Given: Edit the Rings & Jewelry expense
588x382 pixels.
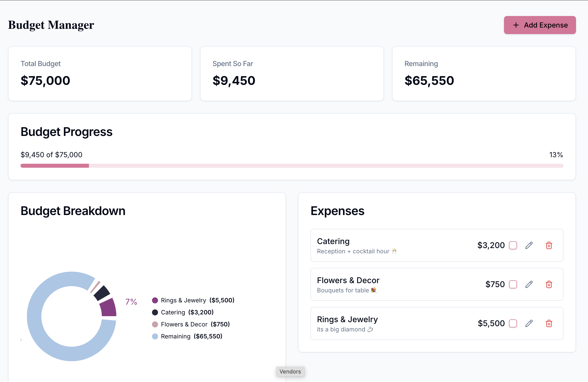Looking at the screenshot, I should click(529, 323).
